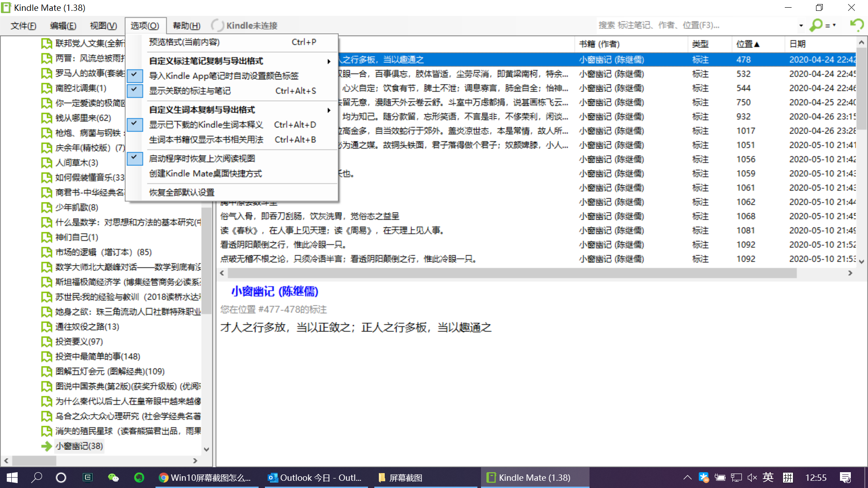Click the green magnifier search icon
Screen dimensions: 868x488
tap(816, 25)
